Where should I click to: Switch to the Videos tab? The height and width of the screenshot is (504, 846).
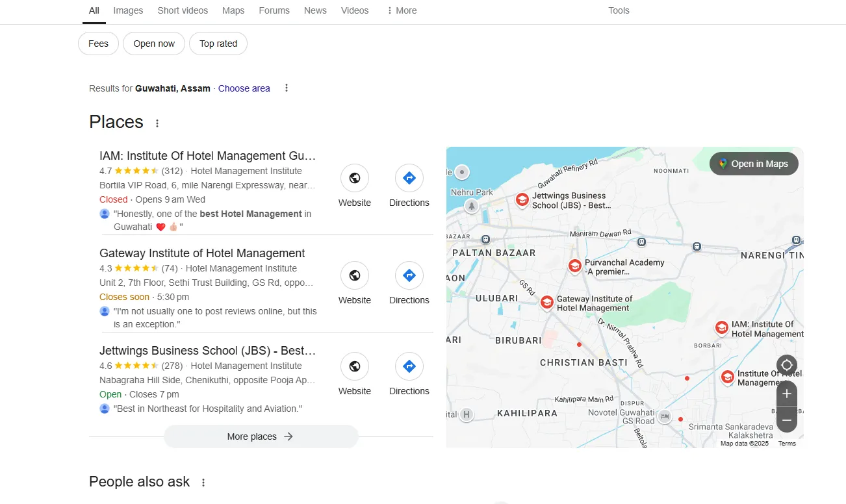(355, 10)
